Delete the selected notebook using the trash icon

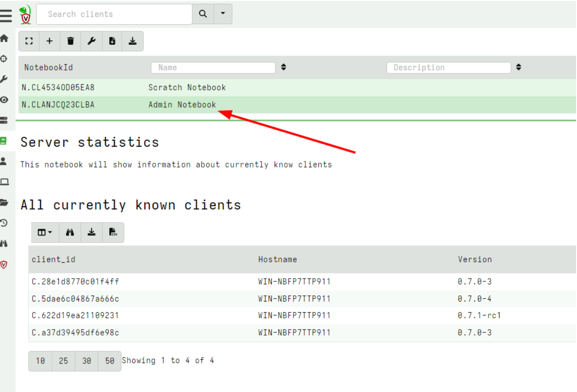(70, 41)
